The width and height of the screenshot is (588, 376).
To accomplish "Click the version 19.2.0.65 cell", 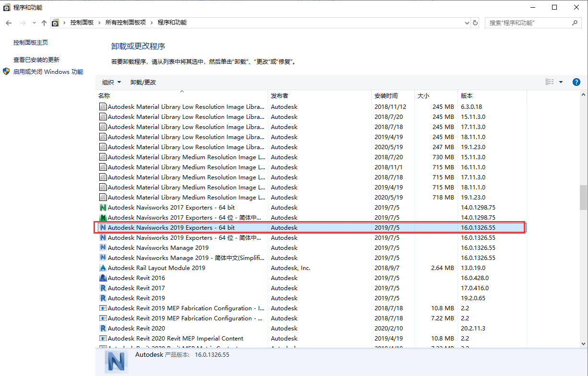I will (x=473, y=298).
